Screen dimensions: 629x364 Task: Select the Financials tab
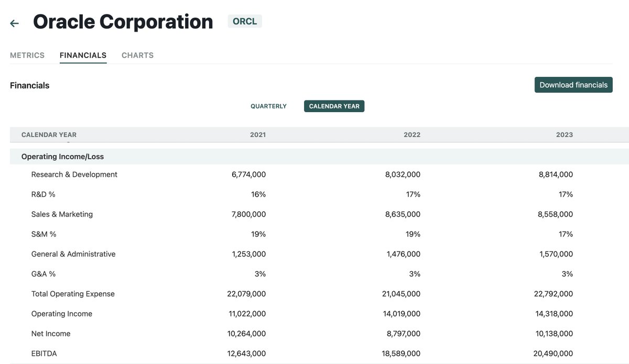point(83,55)
